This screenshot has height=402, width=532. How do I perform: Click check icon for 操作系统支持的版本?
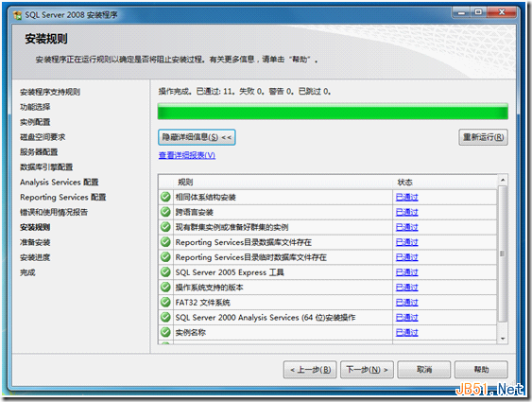point(165,288)
